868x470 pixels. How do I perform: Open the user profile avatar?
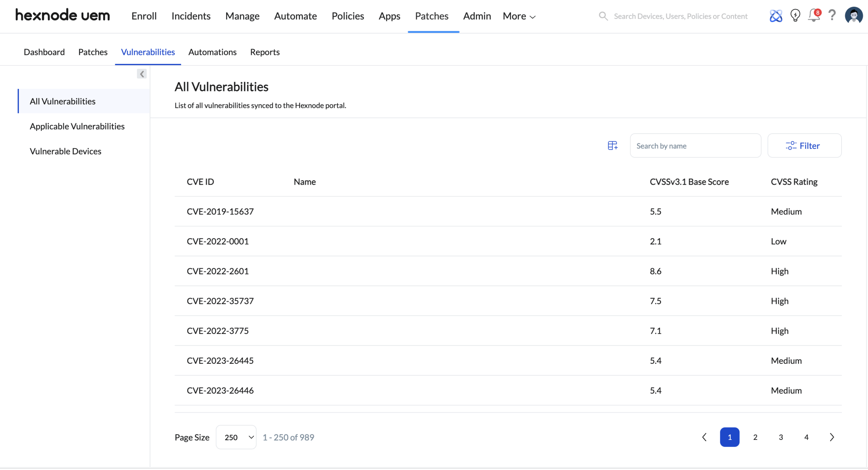853,16
